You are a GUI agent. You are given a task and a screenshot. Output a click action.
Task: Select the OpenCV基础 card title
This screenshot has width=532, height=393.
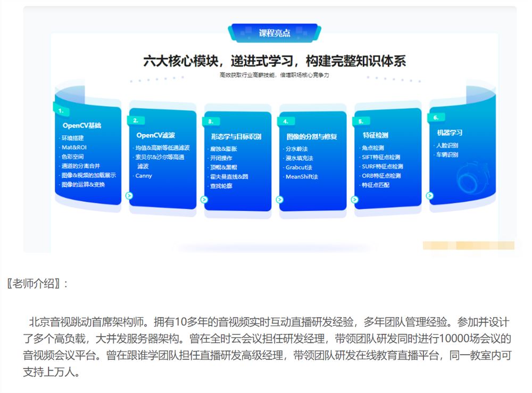[x=82, y=125]
